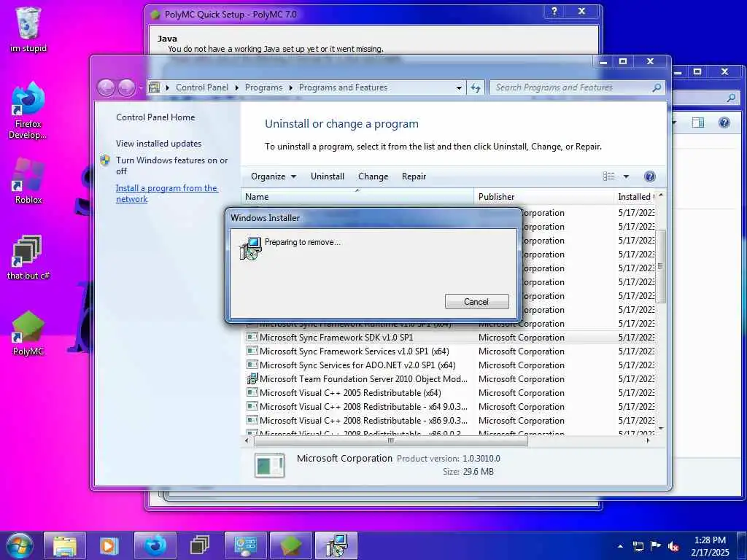Click the Control Panel breadcrumb
The height and width of the screenshot is (560, 747).
pos(202,87)
